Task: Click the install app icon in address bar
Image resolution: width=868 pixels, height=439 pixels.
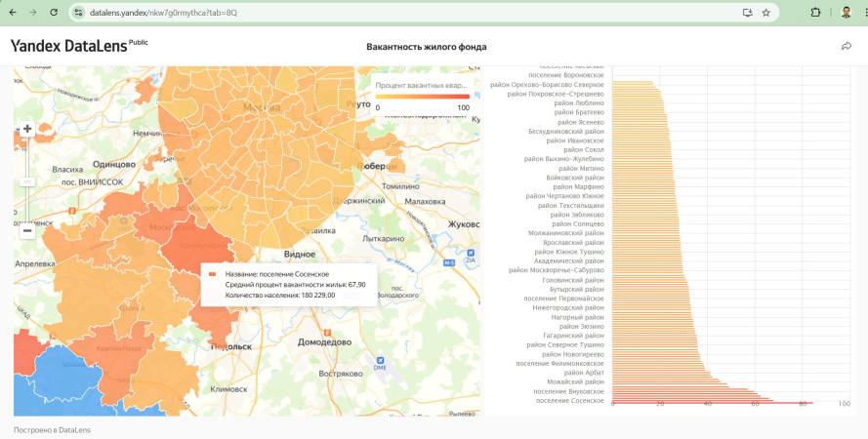Action: [x=747, y=13]
